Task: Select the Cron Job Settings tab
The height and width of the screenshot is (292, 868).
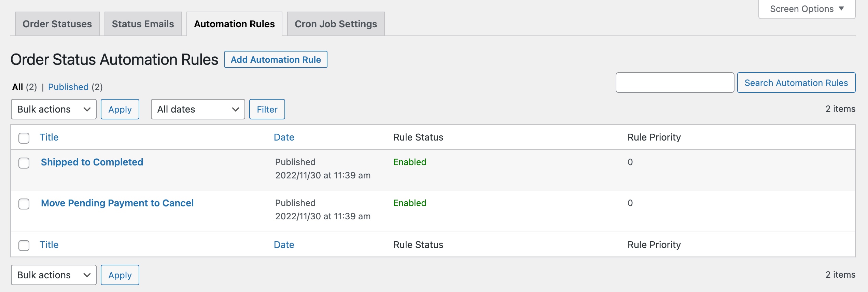Action: click(x=336, y=24)
